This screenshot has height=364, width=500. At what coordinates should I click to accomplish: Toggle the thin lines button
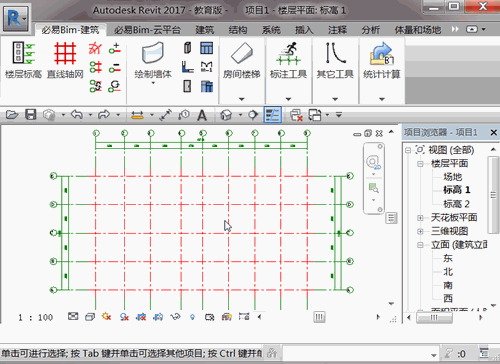click(272, 115)
